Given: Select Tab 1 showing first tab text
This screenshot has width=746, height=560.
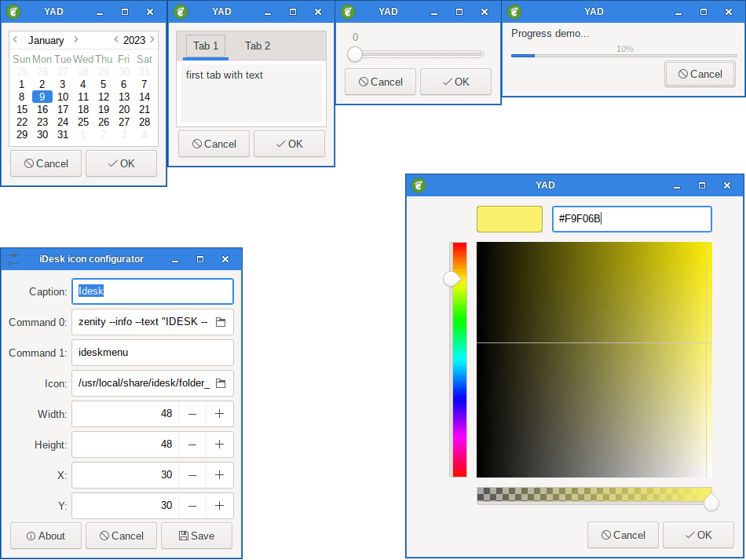Looking at the screenshot, I should pos(206,46).
